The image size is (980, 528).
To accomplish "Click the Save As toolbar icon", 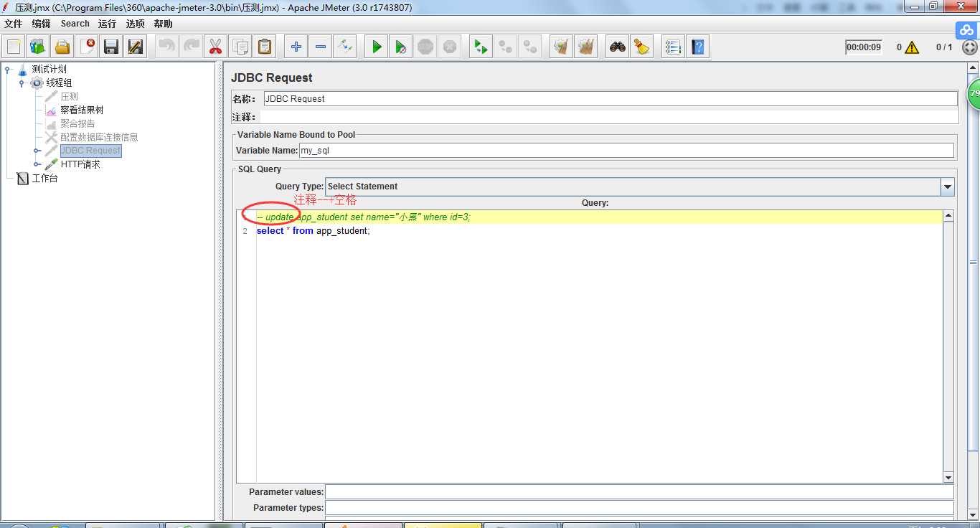I will pyautogui.click(x=136, y=47).
